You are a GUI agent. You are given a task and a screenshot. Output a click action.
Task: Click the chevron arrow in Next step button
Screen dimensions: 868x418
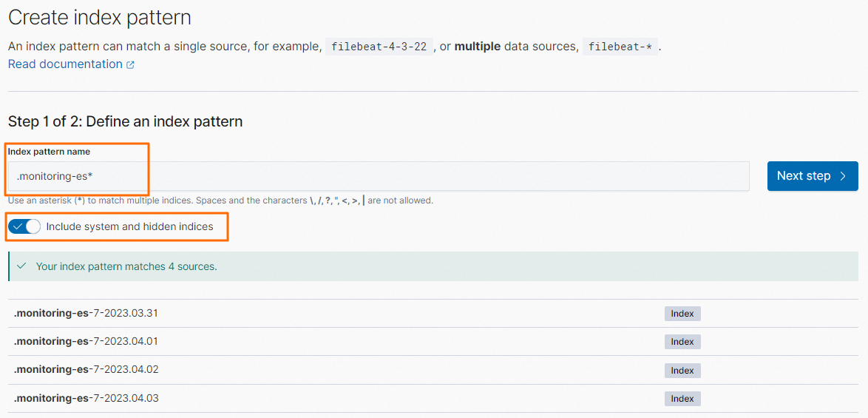pos(843,176)
